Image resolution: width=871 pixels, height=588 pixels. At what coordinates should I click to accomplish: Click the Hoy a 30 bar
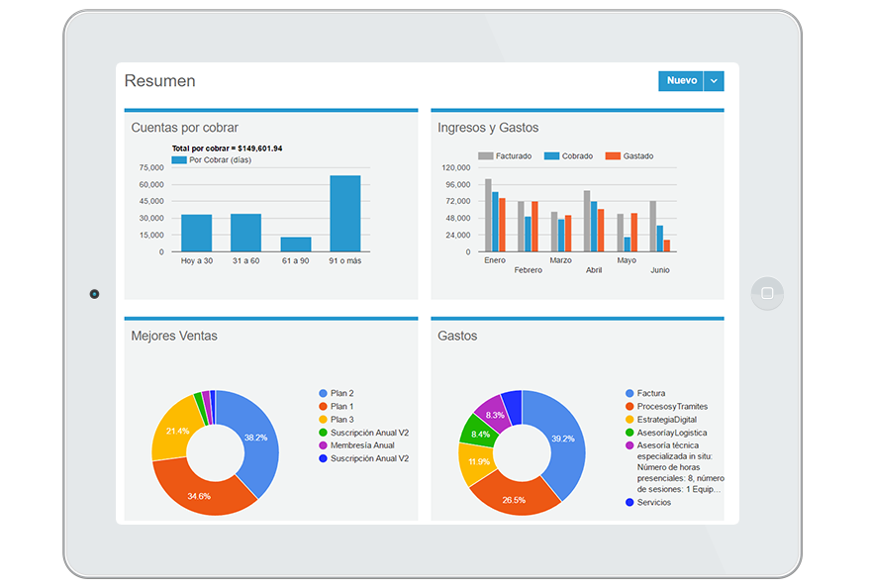coord(196,233)
